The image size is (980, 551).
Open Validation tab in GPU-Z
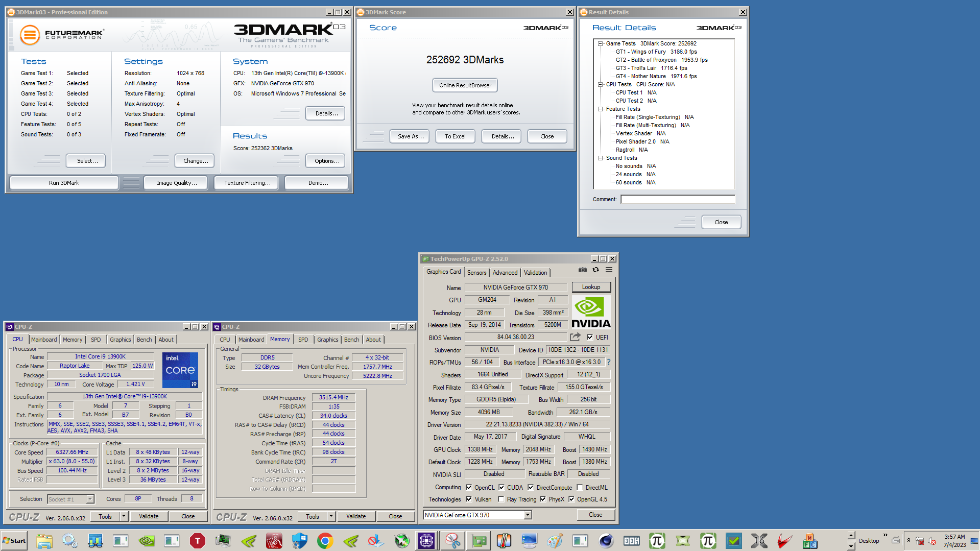[x=535, y=273]
